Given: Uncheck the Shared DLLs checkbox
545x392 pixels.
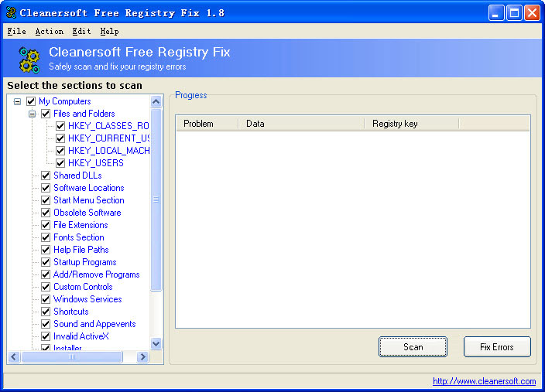Looking at the screenshot, I should [46, 176].
